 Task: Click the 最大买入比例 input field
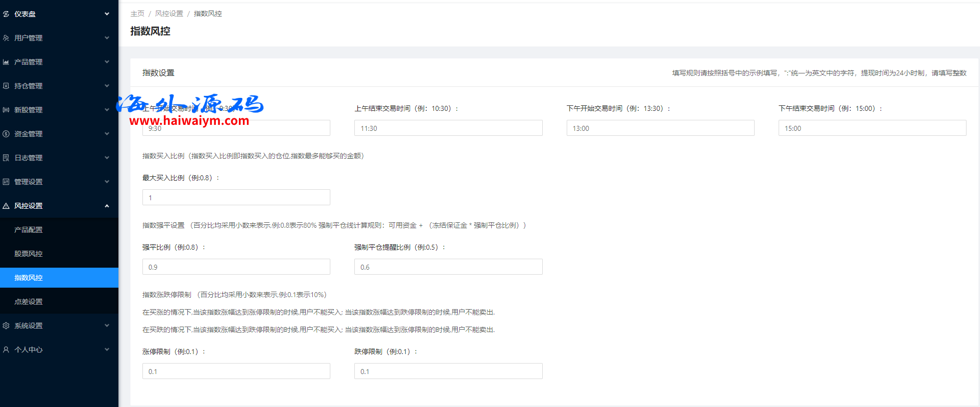[236, 197]
